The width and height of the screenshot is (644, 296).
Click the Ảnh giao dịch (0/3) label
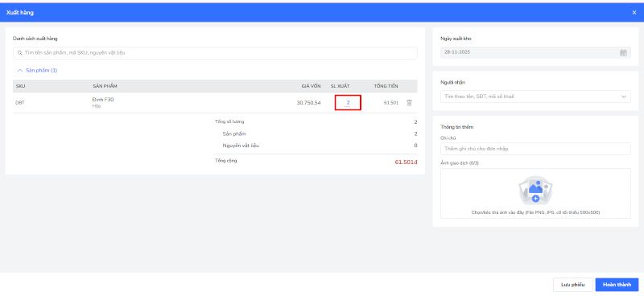click(459, 163)
